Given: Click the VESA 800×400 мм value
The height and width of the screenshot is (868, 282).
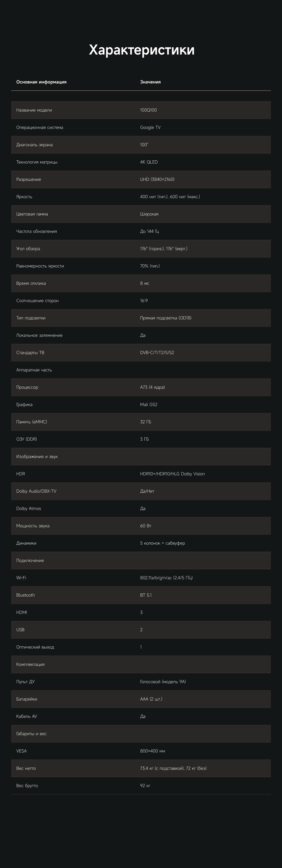Looking at the screenshot, I should pos(153,751).
